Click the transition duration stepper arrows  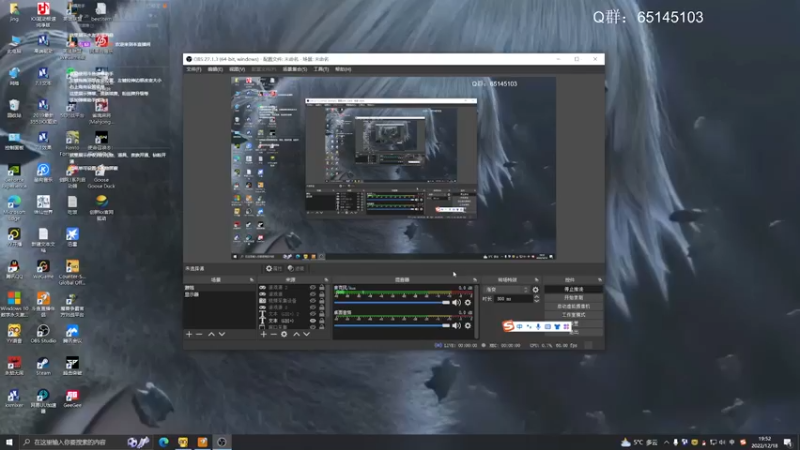536,299
